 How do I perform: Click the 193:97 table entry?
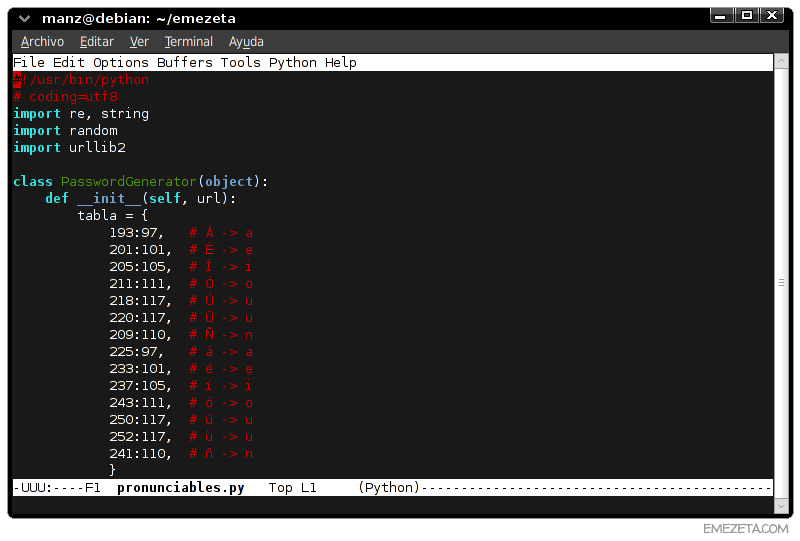136,233
